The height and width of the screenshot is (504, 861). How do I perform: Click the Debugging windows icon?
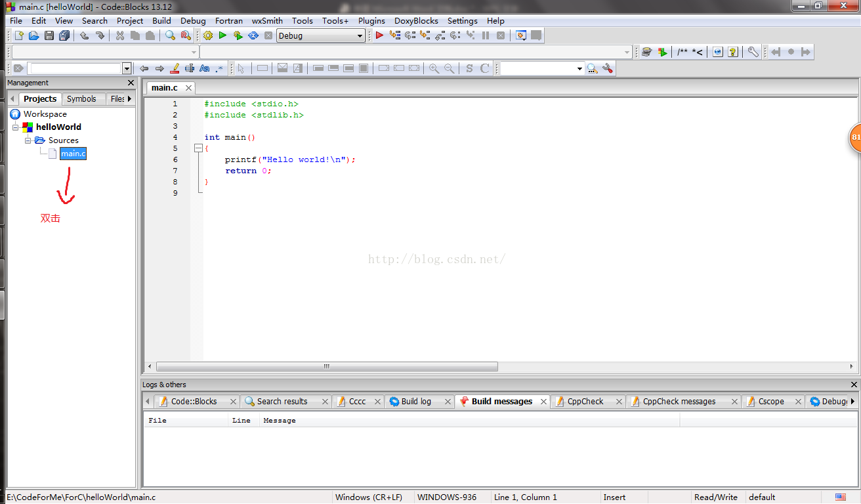point(521,35)
